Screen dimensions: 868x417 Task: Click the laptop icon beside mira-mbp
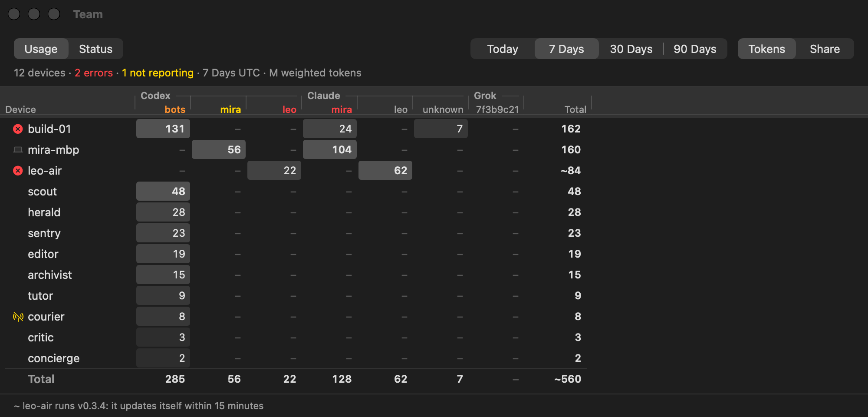tap(18, 150)
